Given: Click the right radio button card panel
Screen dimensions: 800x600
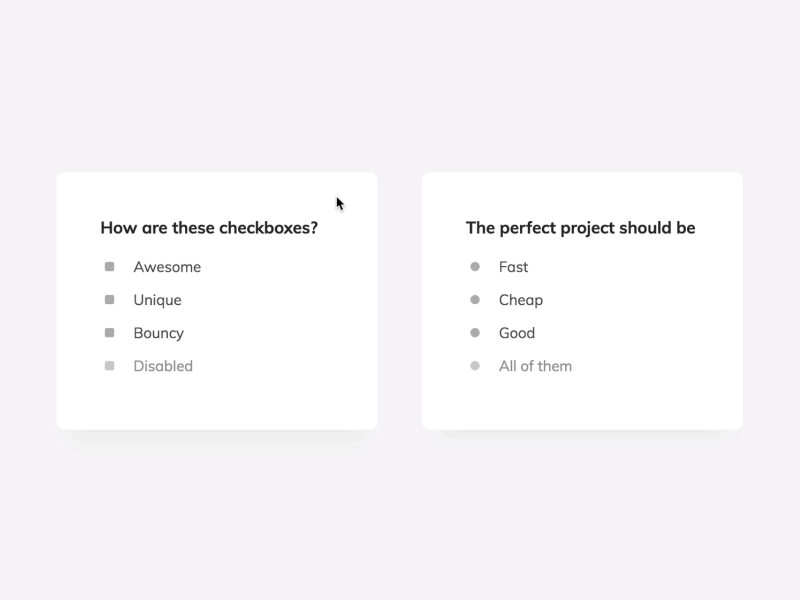Looking at the screenshot, I should [582, 400].
